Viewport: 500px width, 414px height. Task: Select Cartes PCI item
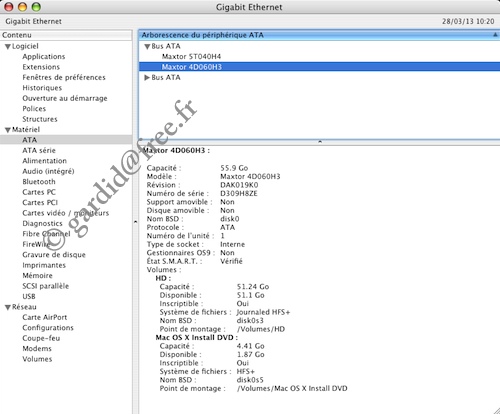click(40, 202)
